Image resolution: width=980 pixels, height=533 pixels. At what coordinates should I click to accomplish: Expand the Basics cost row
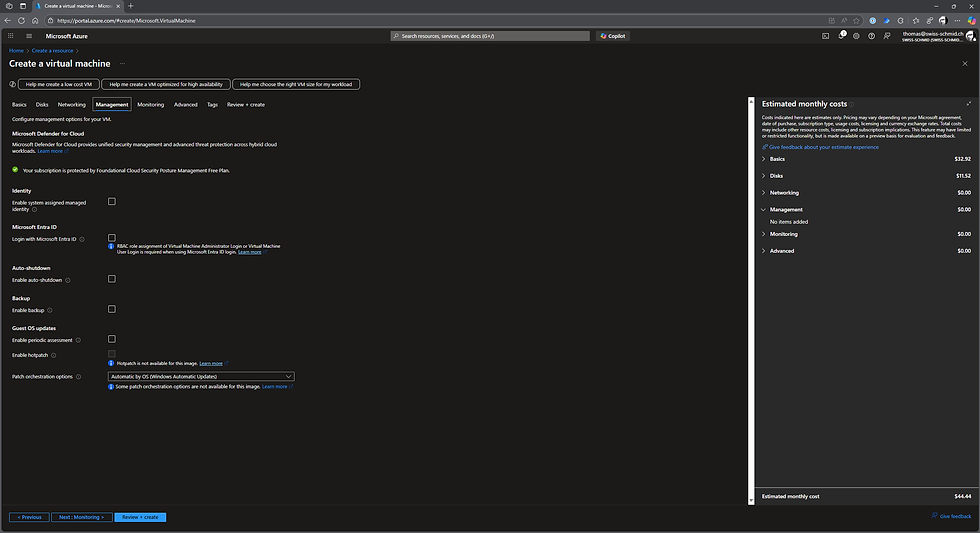866,159
